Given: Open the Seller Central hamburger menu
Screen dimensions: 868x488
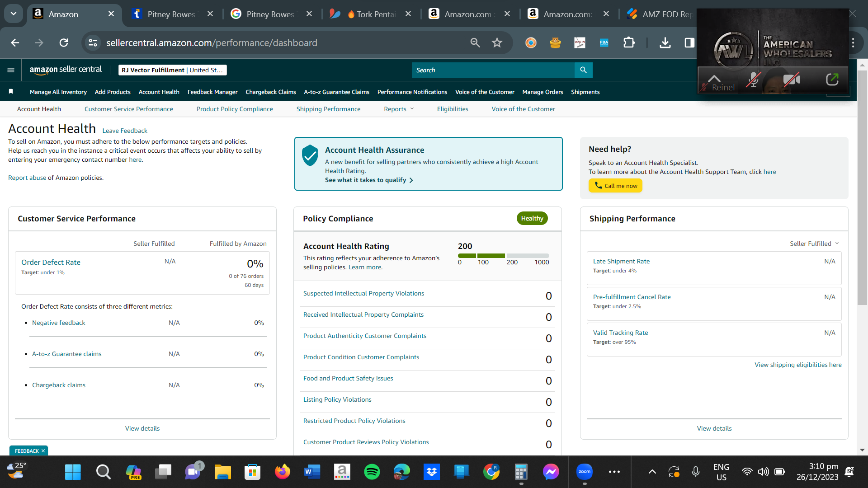Looking at the screenshot, I should pyautogui.click(x=11, y=70).
